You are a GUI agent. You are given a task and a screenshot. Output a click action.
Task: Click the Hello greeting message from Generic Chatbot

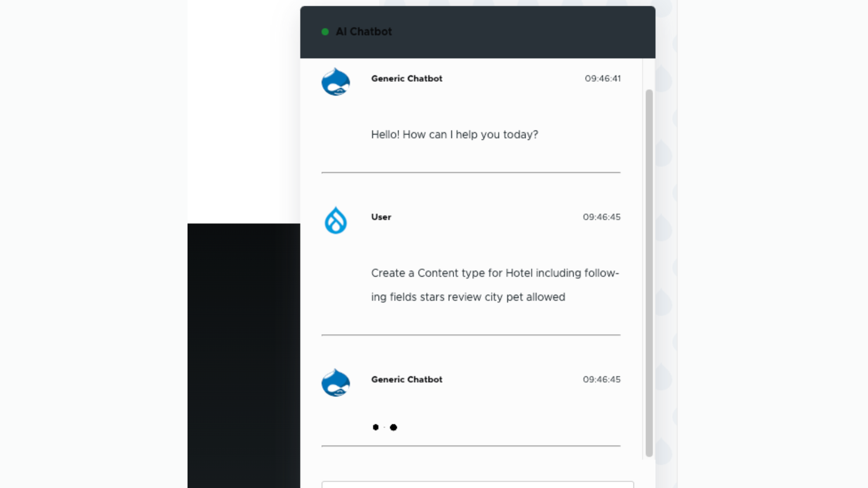454,134
